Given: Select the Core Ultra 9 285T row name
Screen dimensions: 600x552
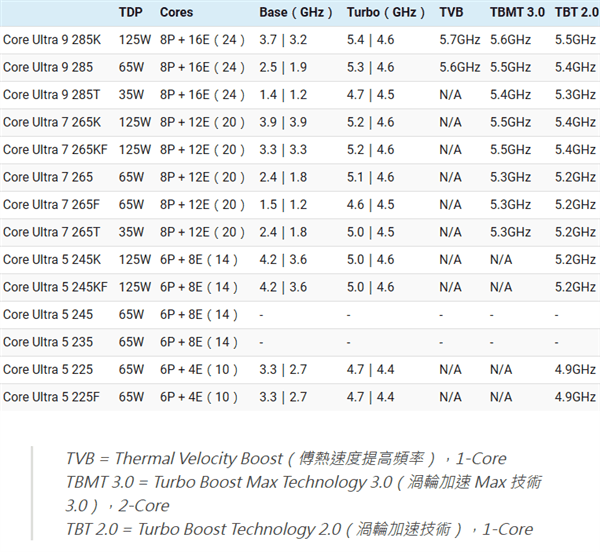Looking at the screenshot, I should (x=51, y=94).
